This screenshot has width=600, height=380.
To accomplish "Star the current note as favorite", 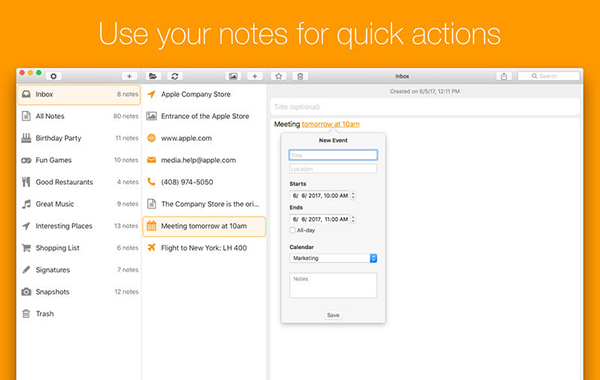I will [x=279, y=76].
